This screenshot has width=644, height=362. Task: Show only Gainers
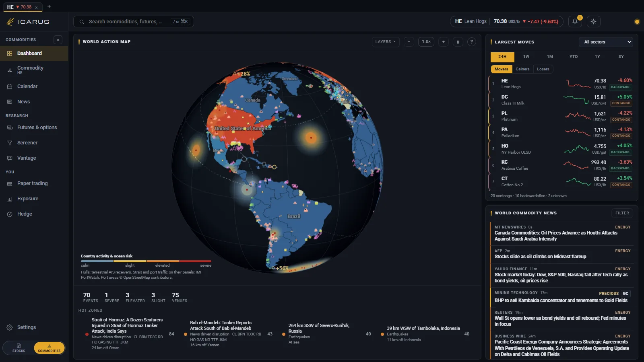[522, 69]
